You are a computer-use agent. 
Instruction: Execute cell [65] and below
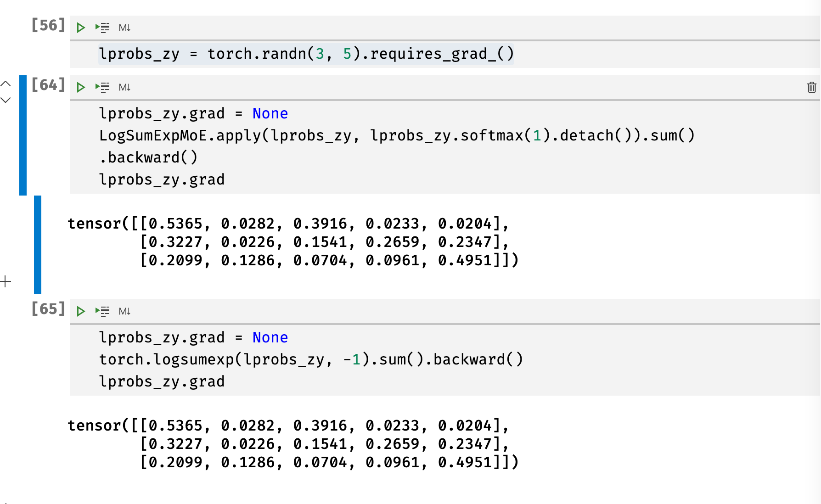pos(102,311)
